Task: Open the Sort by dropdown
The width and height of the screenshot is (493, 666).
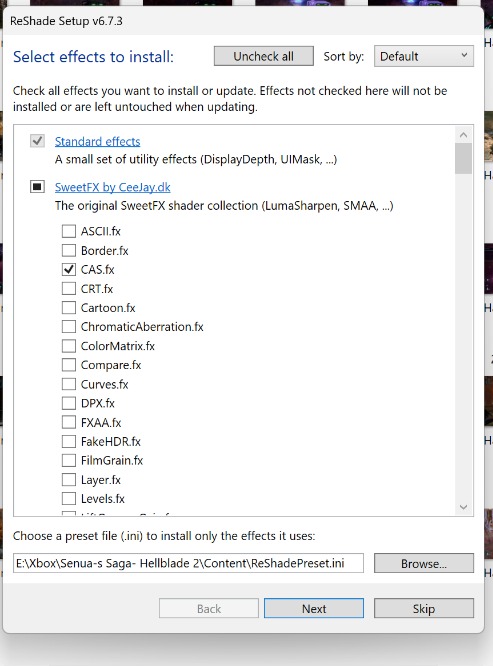Action: click(424, 56)
